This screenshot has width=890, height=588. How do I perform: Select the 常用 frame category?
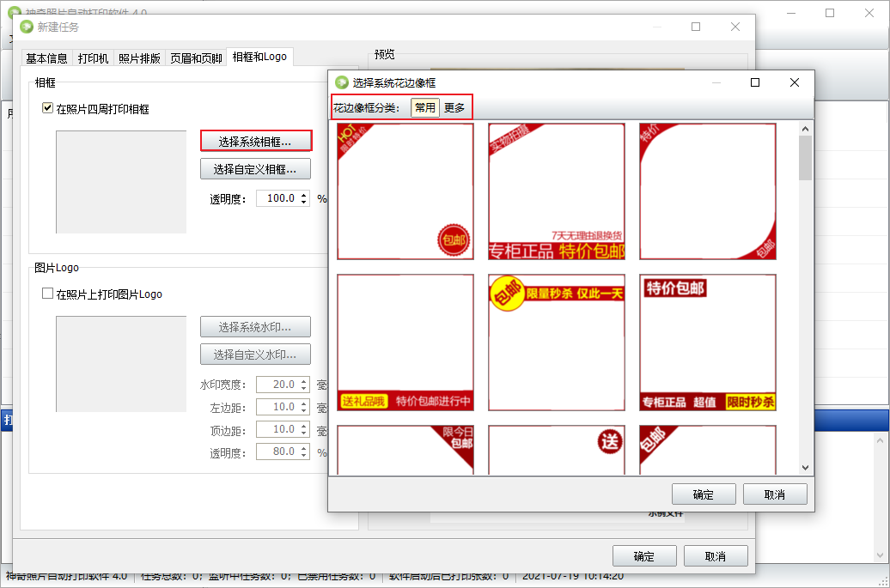click(x=425, y=107)
